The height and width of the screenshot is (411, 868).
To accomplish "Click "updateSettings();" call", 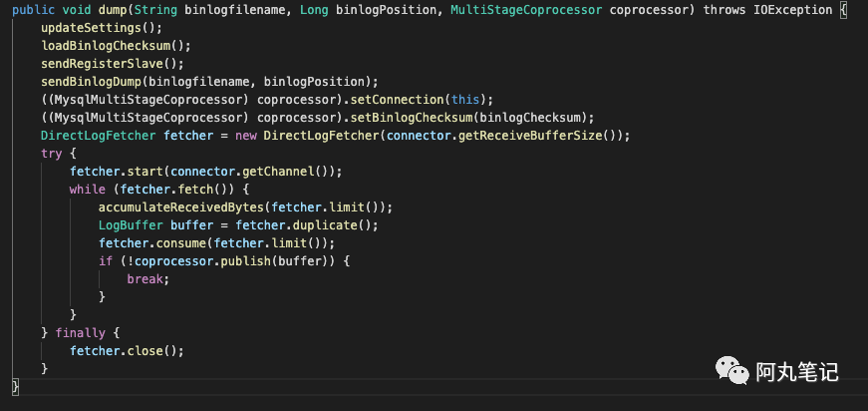I will 102,28.
